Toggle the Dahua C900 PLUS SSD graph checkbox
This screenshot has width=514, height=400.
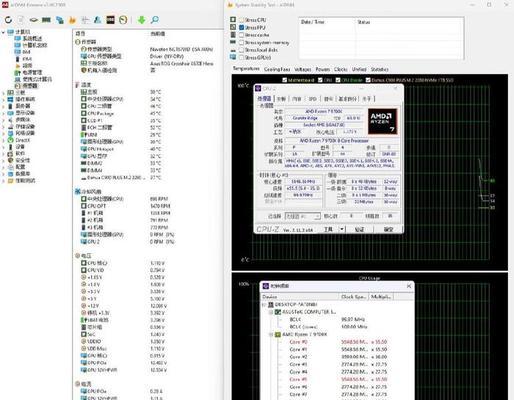368,80
